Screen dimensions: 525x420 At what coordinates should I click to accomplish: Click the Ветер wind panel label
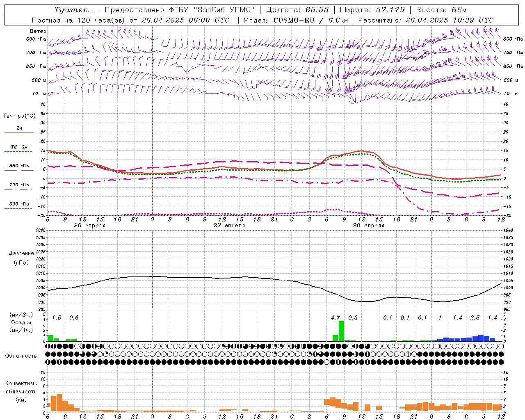coord(38,31)
